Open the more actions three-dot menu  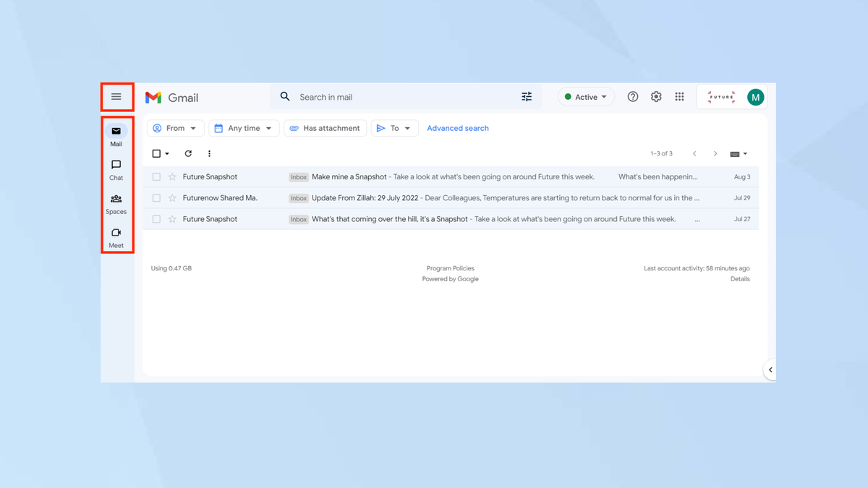pyautogui.click(x=209, y=153)
